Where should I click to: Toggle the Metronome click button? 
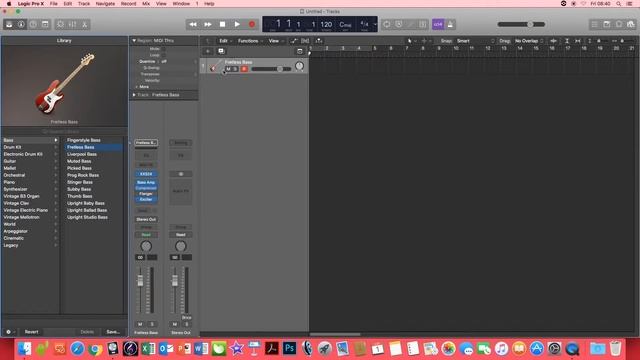pyautogui.click(x=450, y=24)
